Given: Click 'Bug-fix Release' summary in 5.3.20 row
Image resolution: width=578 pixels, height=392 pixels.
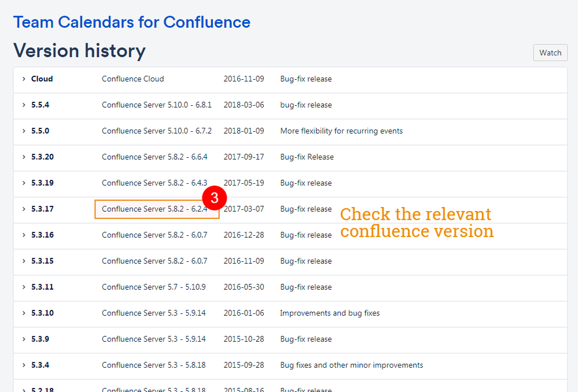Looking at the screenshot, I should coord(307,157).
